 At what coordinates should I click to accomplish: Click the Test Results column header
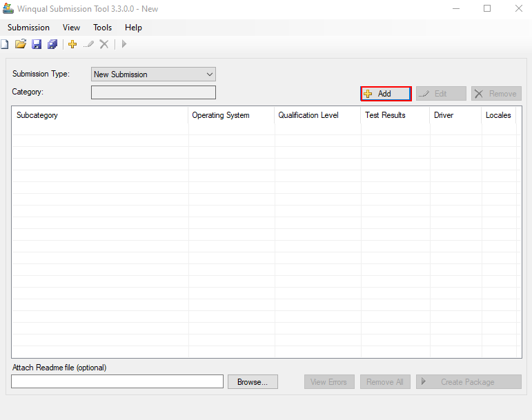pos(395,115)
